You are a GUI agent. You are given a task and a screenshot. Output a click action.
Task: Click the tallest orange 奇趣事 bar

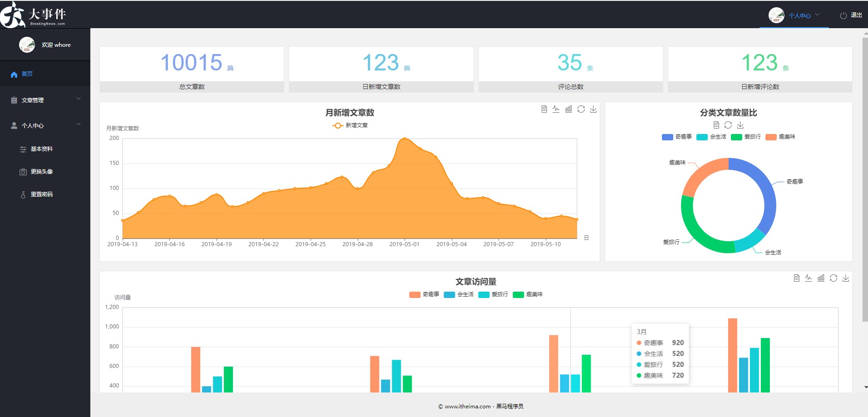click(x=732, y=355)
